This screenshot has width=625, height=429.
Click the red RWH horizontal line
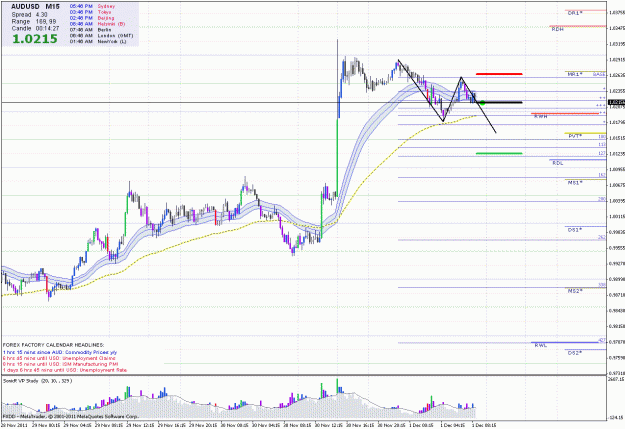point(565,114)
